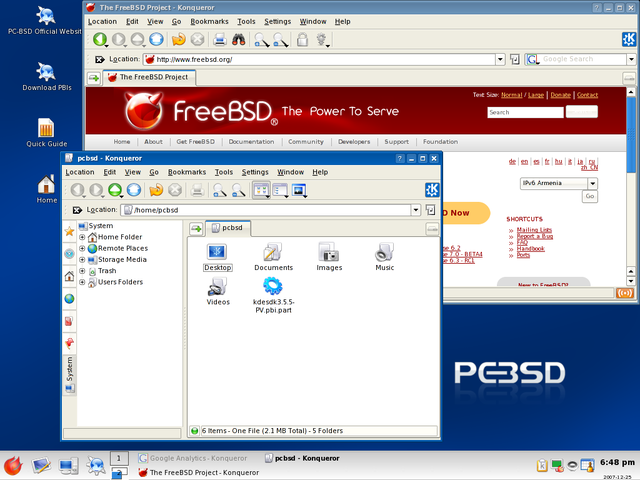The width and height of the screenshot is (640, 480).
Task: Open Bookmarks star sidebar tab
Action: 69,232
